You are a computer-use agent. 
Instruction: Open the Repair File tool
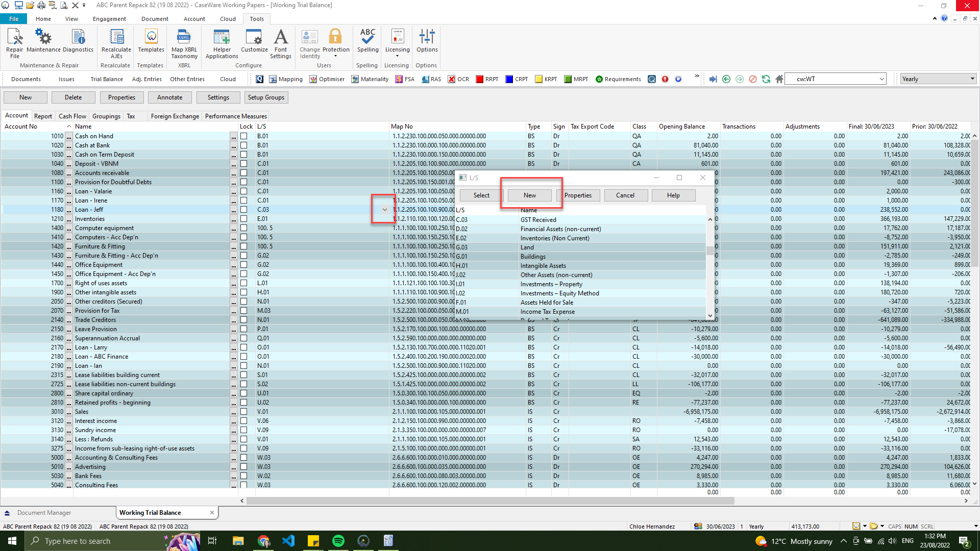coord(15,44)
